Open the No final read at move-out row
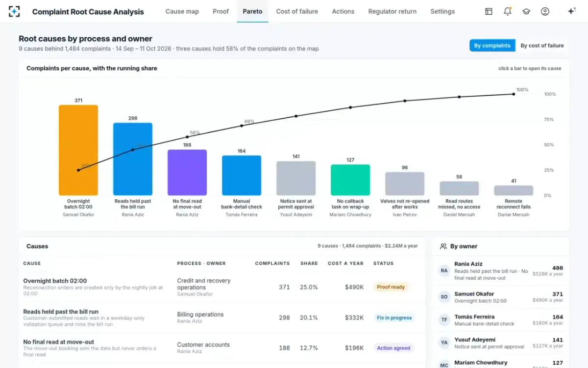588x368 pixels. (221, 348)
